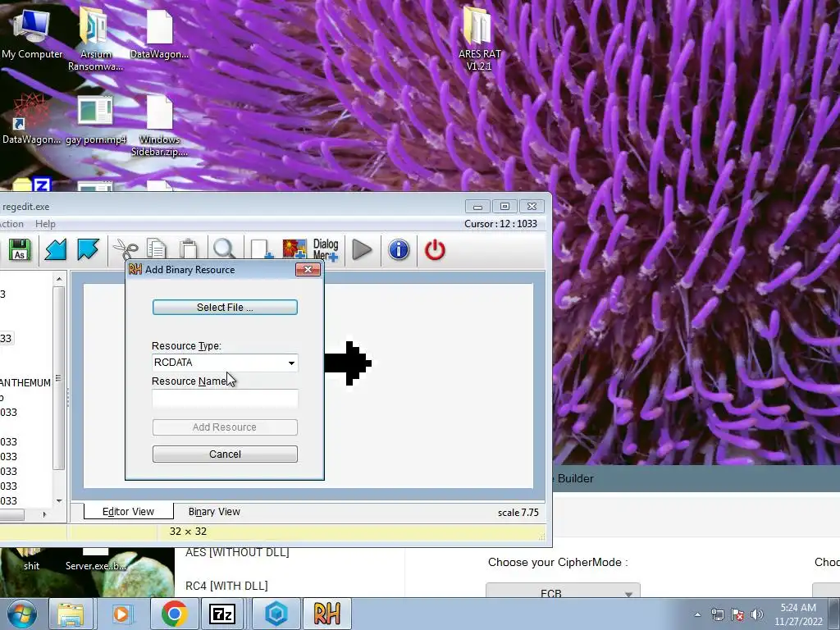Click the Add Resource button
This screenshot has height=630, width=840.
coord(225,427)
